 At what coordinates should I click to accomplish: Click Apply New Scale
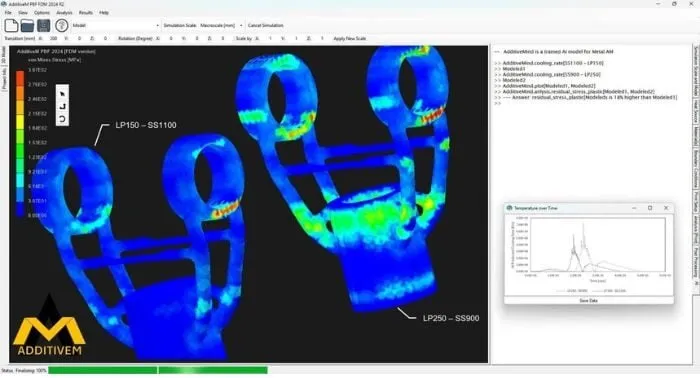click(350, 38)
